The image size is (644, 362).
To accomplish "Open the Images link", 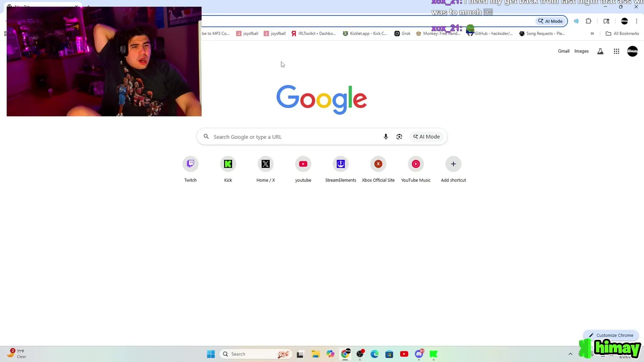I will click(x=581, y=51).
